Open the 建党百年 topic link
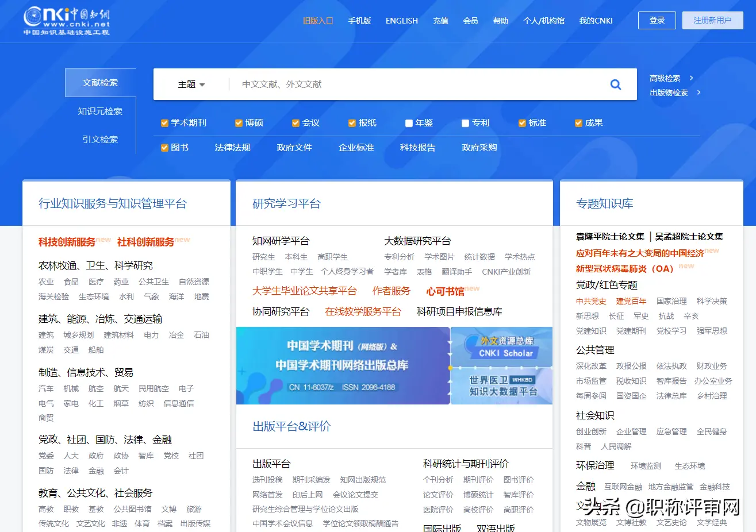The height and width of the screenshot is (532, 756). click(x=631, y=301)
